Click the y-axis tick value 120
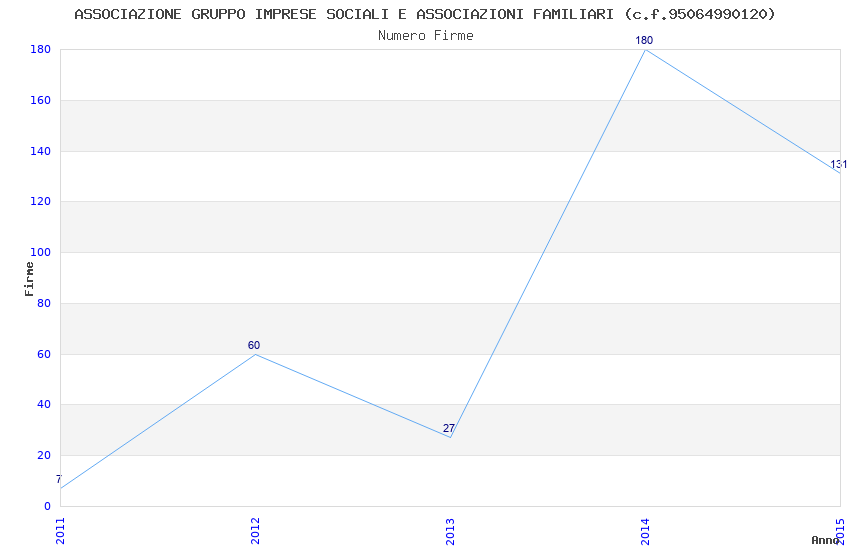Viewport: 850px width, 550px height. [x=41, y=201]
